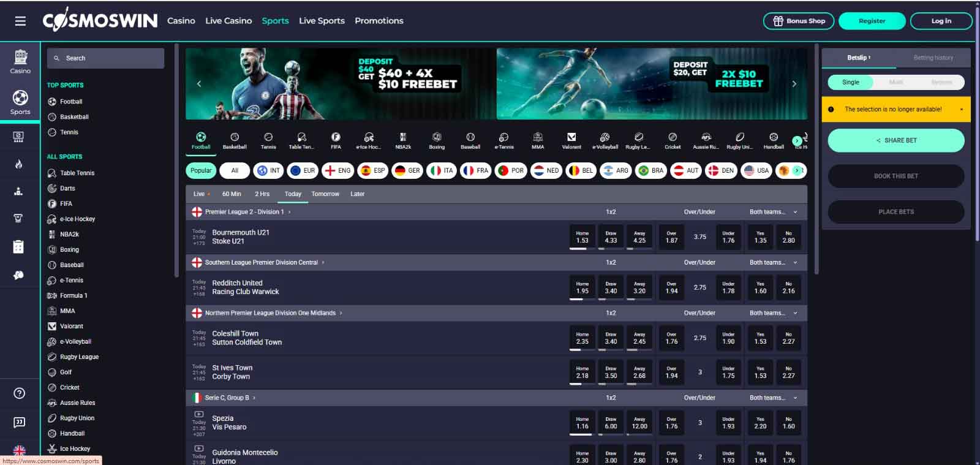Pick Under 1.76 for Bournemouth U21
980x465 pixels.
(x=728, y=237)
